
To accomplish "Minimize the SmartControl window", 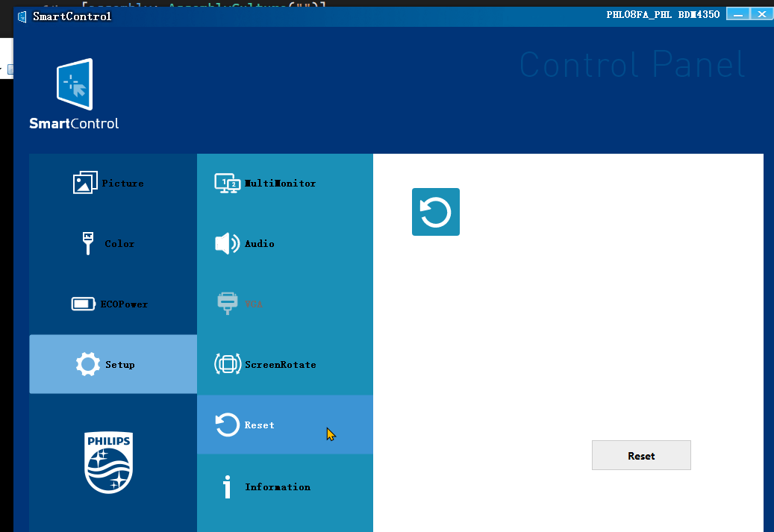I will coord(739,13).
